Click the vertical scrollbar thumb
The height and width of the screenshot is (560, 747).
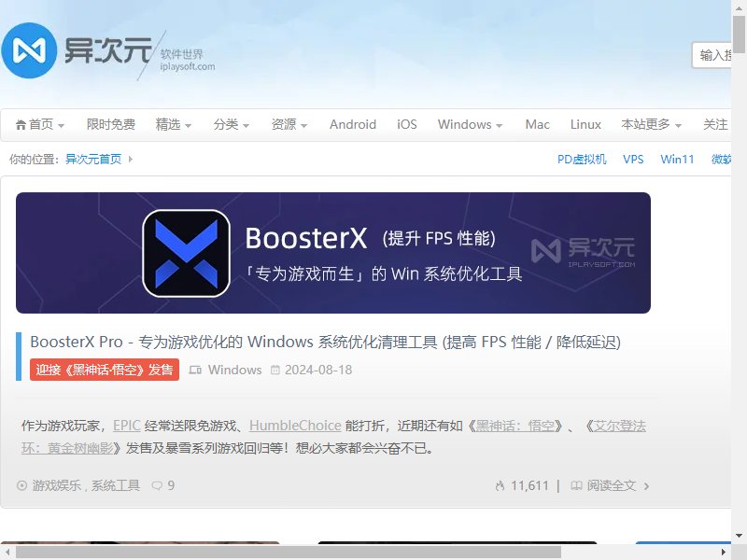coord(739,34)
